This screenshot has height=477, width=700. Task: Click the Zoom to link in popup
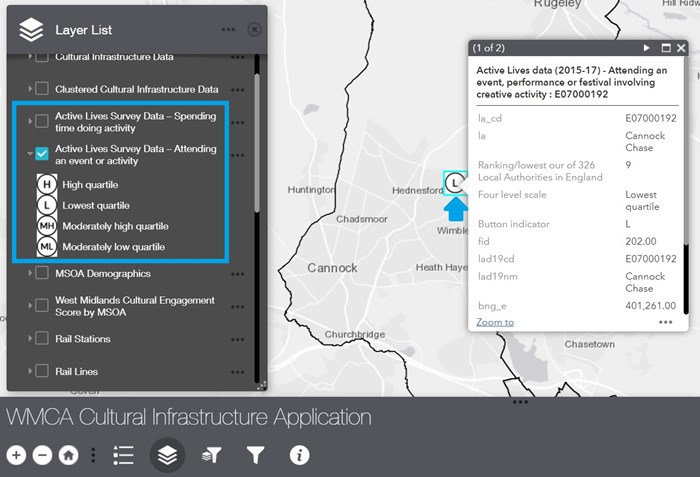click(495, 322)
